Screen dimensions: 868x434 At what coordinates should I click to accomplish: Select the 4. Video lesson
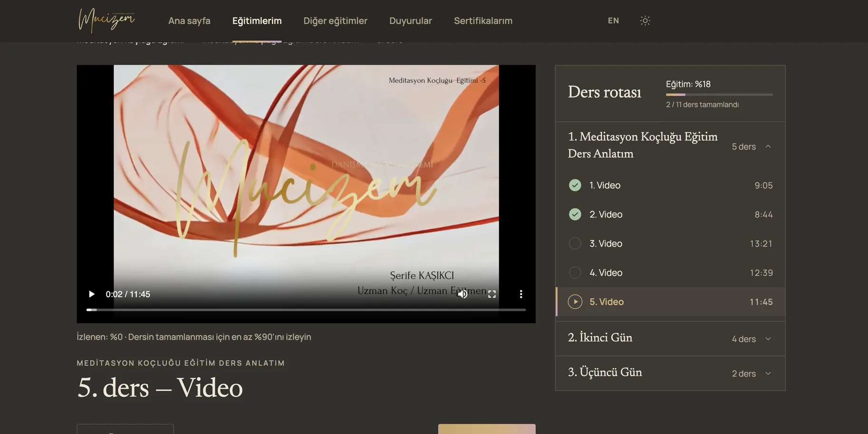click(670, 272)
